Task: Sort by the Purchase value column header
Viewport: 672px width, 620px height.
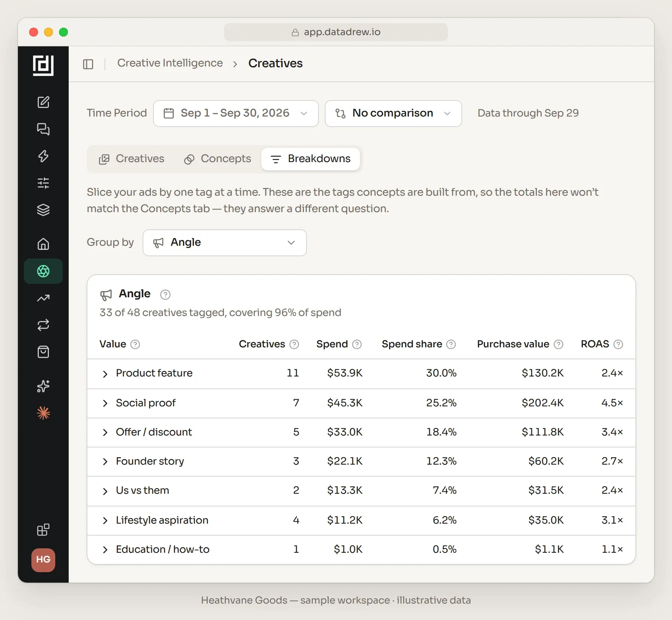Action: point(513,344)
